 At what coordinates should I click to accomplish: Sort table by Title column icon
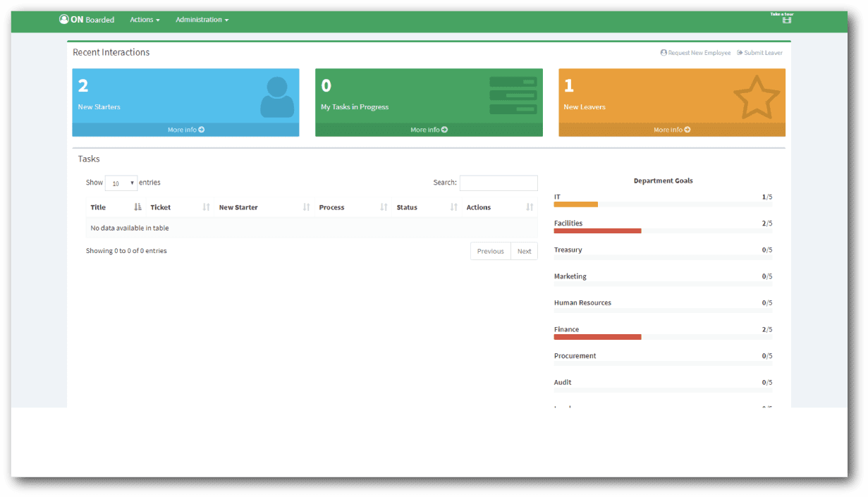137,207
